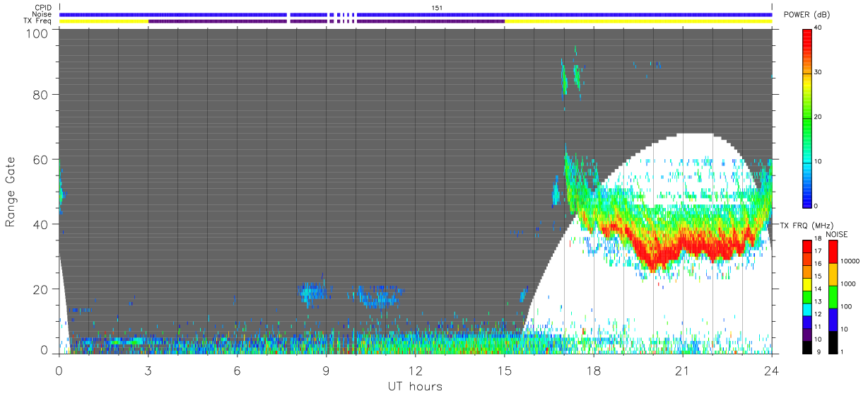Click the TX Freq row label

pyautogui.click(x=37, y=21)
